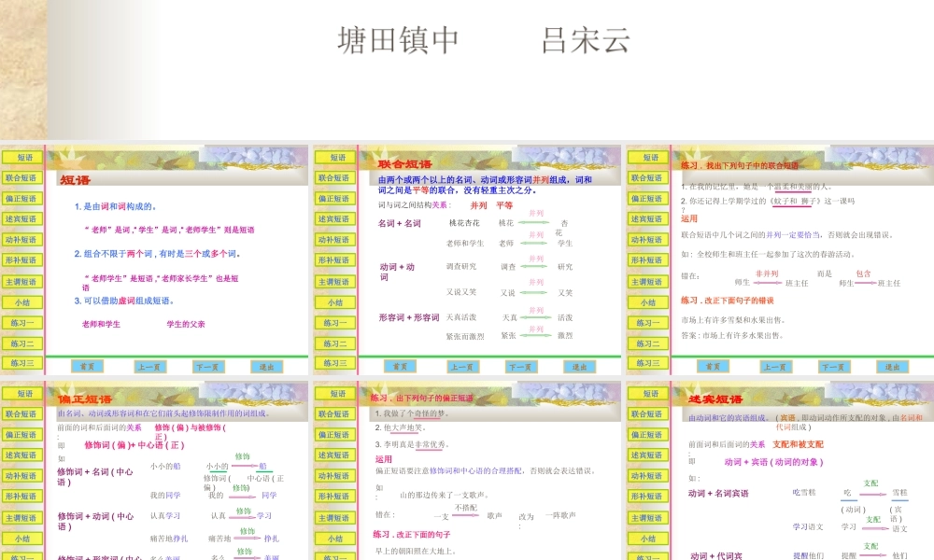
Task: Click 联合短语 sidebar button on the 出偏正短语 exercise slide
Action: 334,413
